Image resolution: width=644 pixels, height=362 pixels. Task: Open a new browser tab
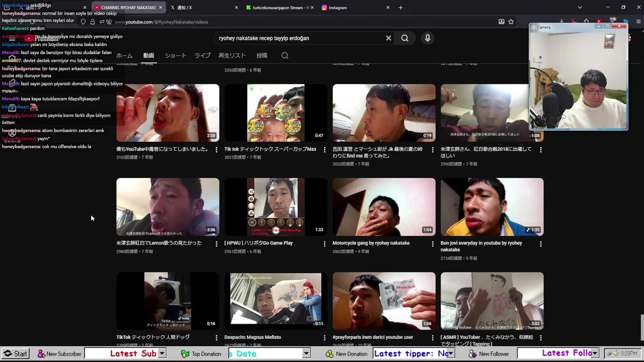click(400, 8)
